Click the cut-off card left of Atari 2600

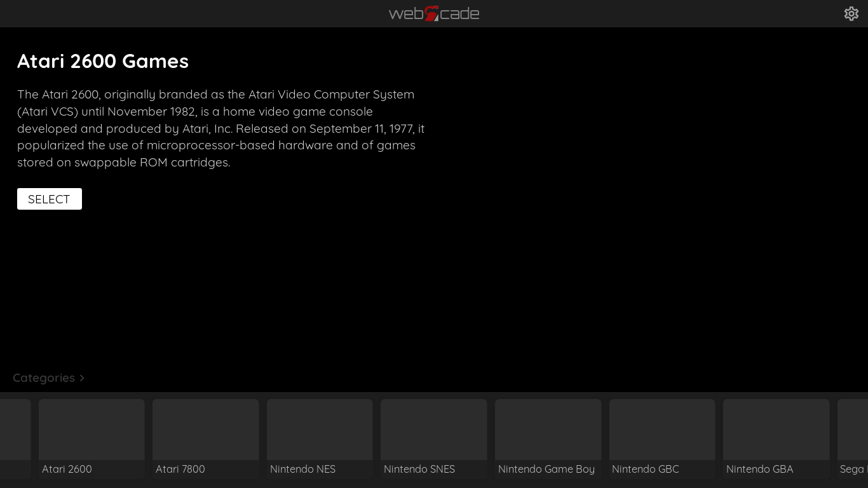click(15, 437)
